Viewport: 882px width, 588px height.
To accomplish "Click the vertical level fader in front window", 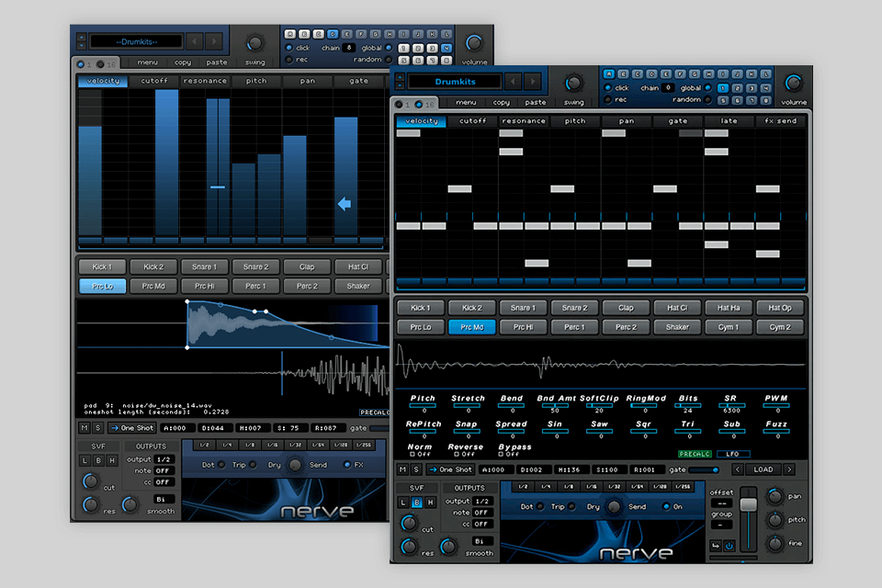I will (748, 504).
